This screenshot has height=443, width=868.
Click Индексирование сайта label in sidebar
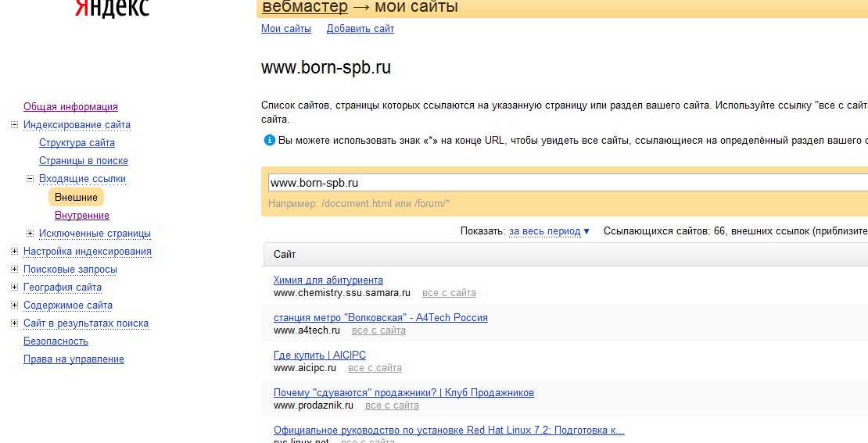(x=77, y=125)
